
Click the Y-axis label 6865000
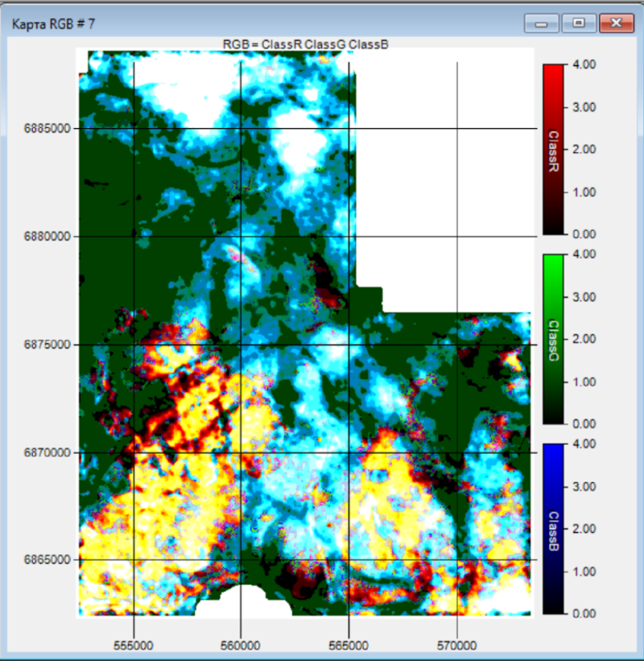pyautogui.click(x=47, y=560)
